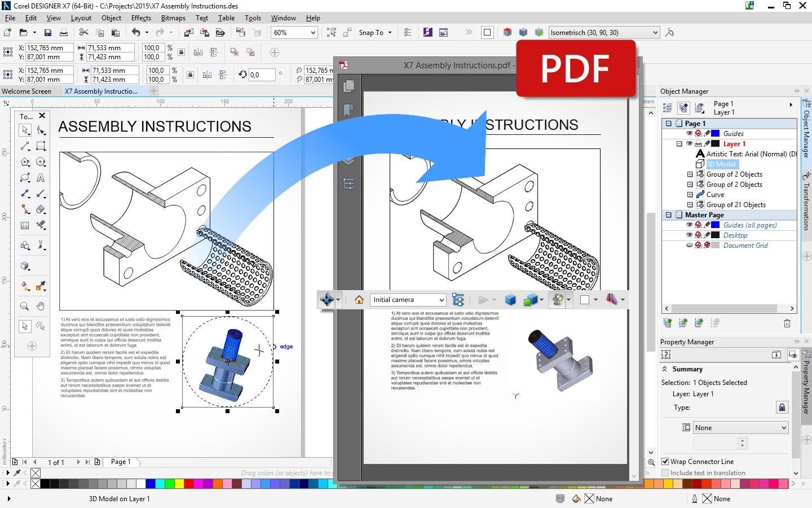Expand the Curve object node
The height and width of the screenshot is (508, 812).
pyautogui.click(x=690, y=194)
